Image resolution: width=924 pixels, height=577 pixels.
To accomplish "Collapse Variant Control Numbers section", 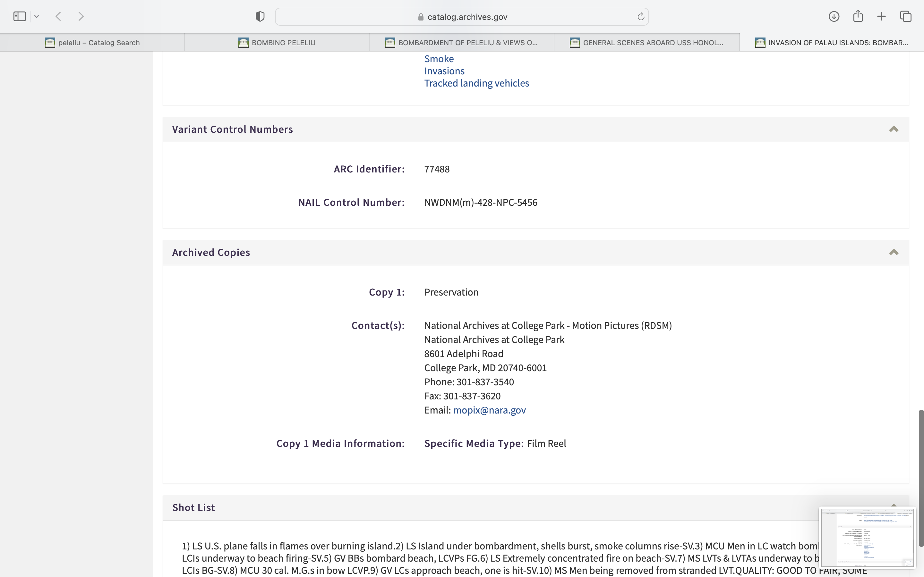I will (x=894, y=130).
